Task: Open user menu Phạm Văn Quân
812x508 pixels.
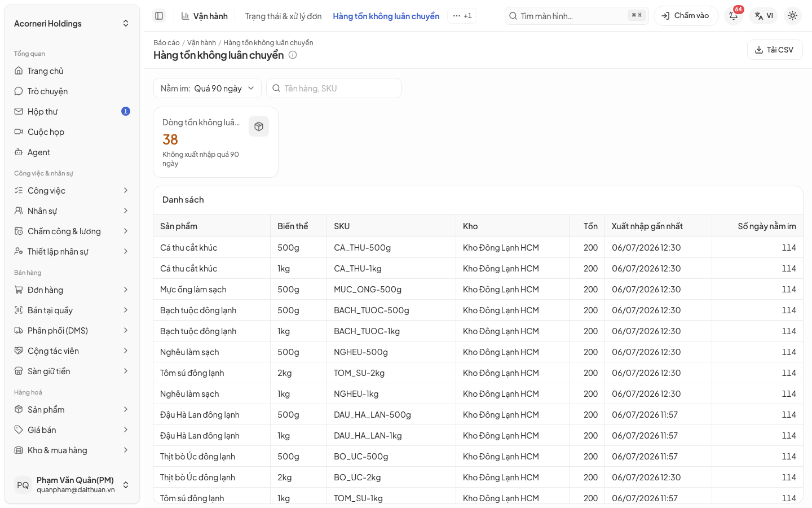Action: pyautogui.click(x=72, y=485)
